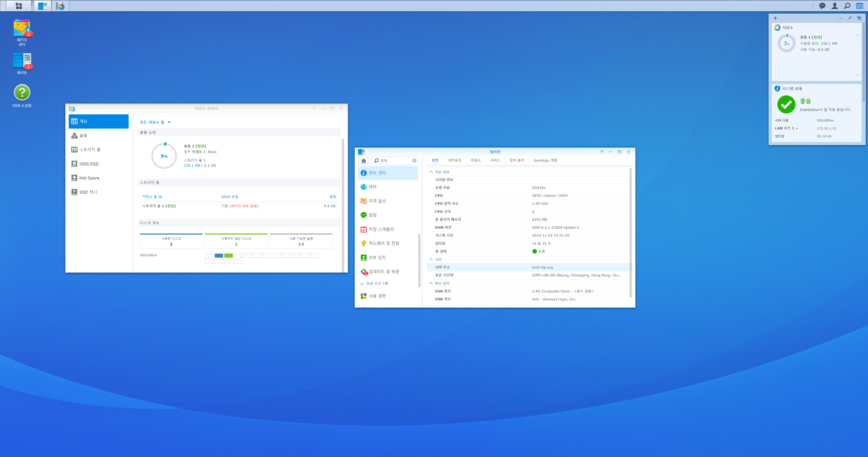Pin the widget panel with pushpin icon
Viewport: 868px width, 457px height.
click(x=850, y=18)
